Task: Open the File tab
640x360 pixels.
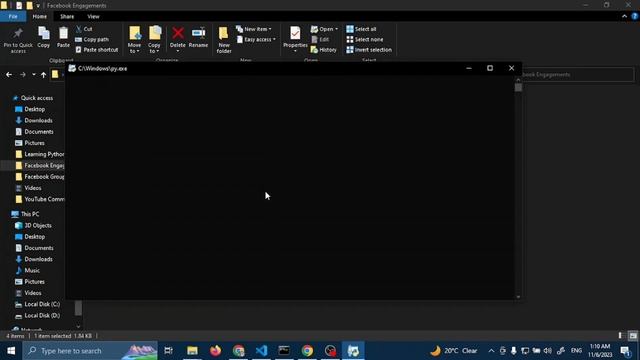Action: click(13, 17)
